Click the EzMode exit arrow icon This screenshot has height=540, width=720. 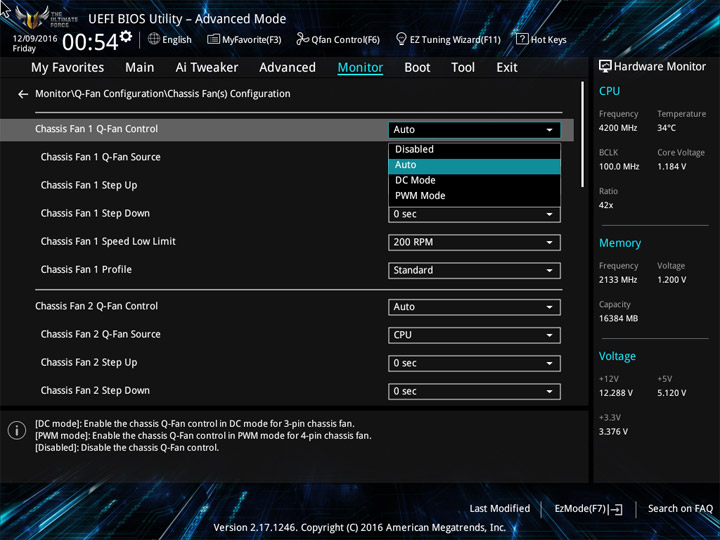click(x=615, y=509)
